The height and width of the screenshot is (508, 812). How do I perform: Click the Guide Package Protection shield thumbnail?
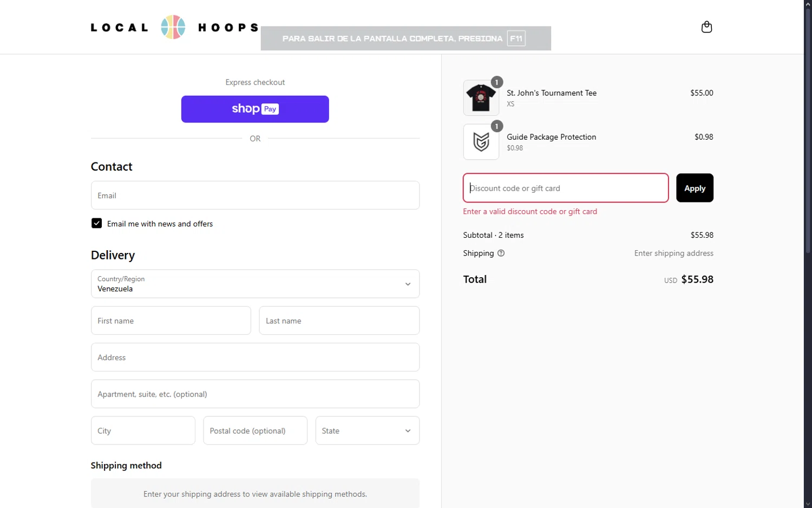(x=481, y=142)
